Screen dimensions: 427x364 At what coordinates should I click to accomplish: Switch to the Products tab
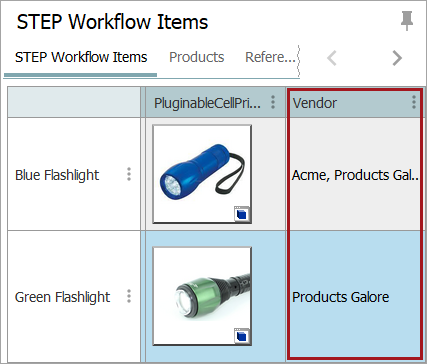click(196, 57)
